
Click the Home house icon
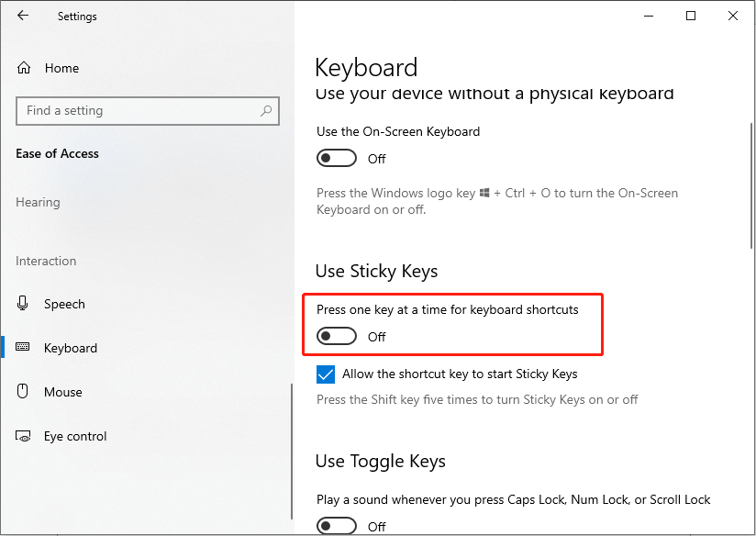(x=24, y=68)
